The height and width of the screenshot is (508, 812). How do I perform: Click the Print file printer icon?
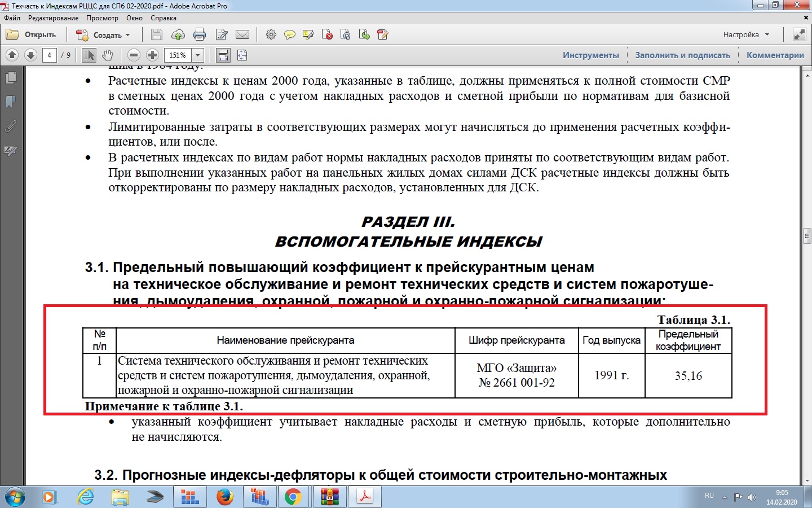[x=200, y=35]
